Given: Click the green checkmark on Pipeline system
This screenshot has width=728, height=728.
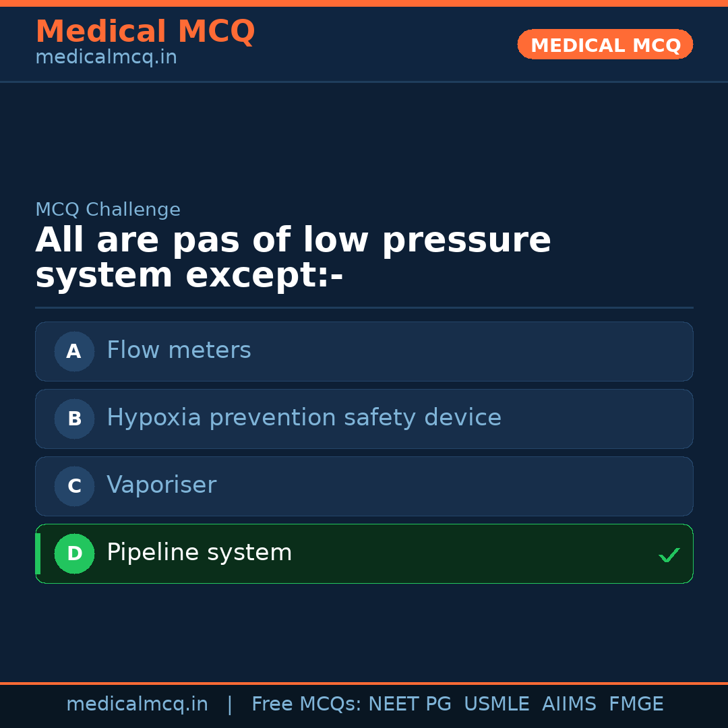Looking at the screenshot, I should coord(669,555).
